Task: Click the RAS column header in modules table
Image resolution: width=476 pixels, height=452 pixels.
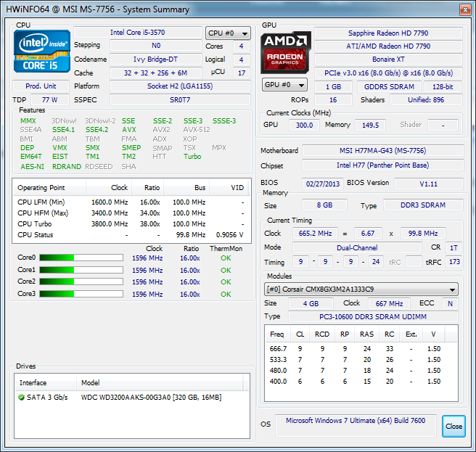Action: click(366, 334)
